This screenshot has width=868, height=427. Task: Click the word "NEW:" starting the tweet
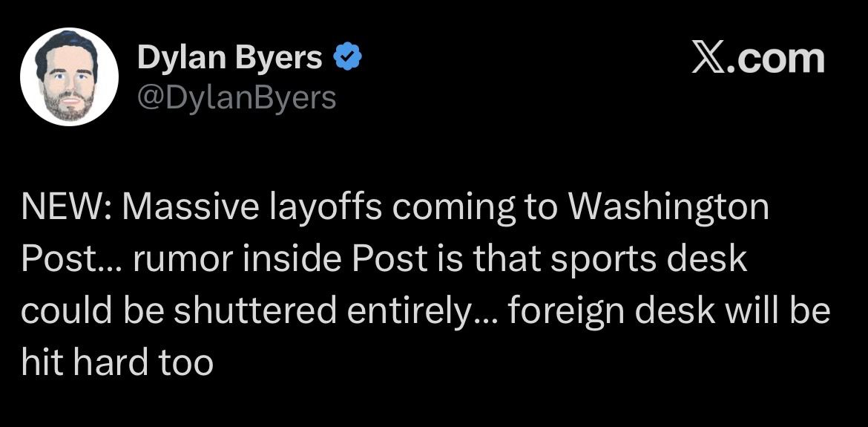tap(65, 209)
